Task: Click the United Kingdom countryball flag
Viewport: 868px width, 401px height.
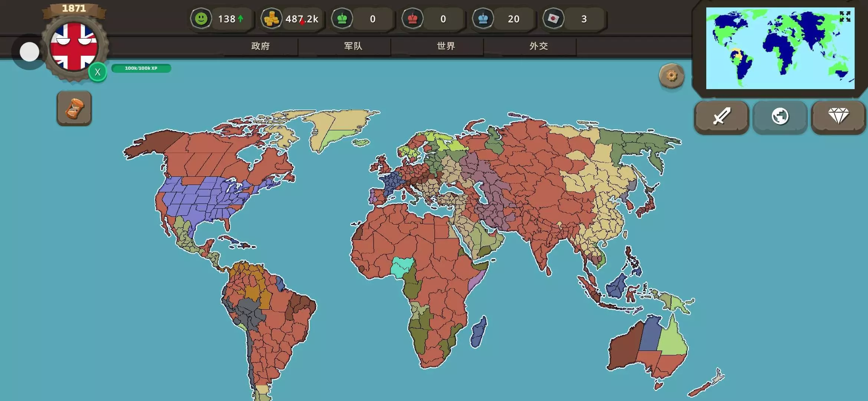Action: click(73, 47)
